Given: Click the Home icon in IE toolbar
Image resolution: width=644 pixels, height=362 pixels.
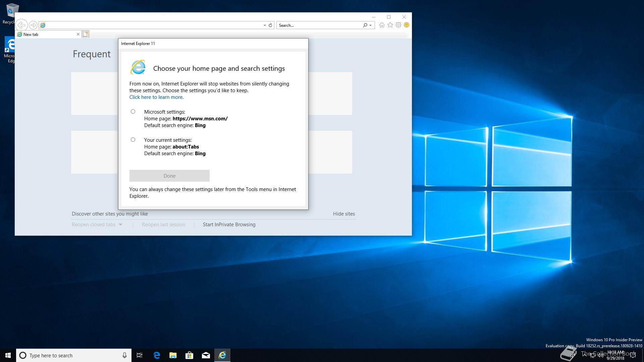Looking at the screenshot, I should (382, 25).
